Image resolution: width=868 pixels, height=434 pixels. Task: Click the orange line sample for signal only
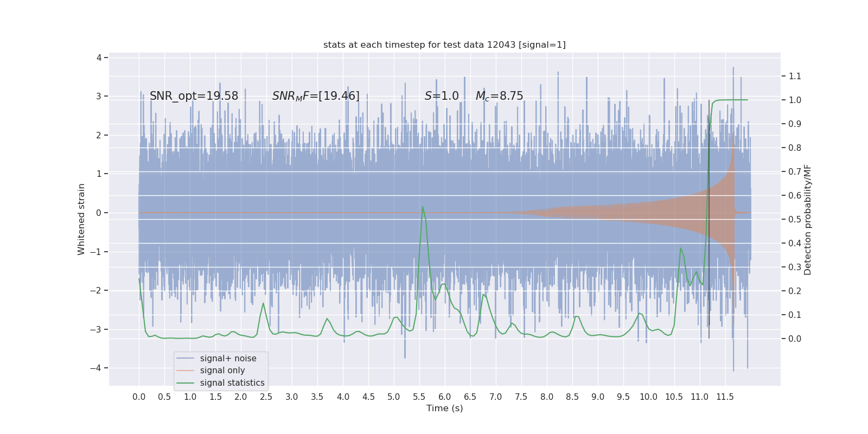point(185,371)
